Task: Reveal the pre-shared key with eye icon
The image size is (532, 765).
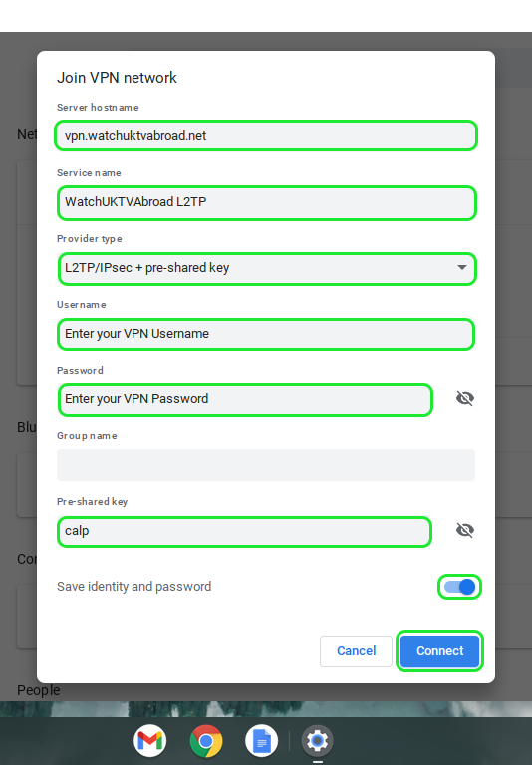Action: tap(464, 530)
